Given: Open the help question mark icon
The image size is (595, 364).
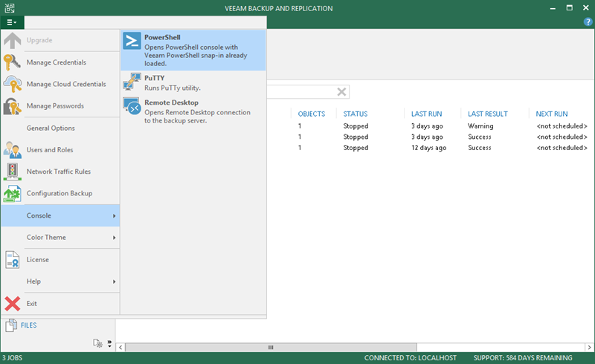Looking at the screenshot, I should (x=588, y=22).
